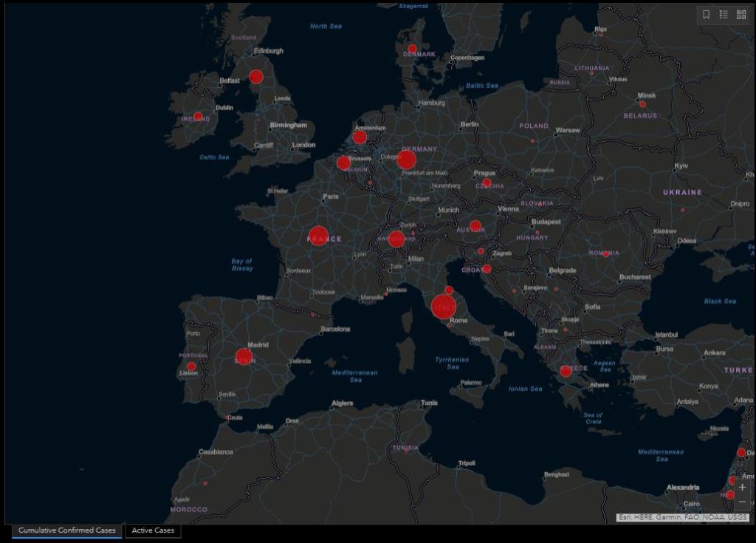Screen dimensions: 756x543
Task: Click the red marker on Greece
Action: point(566,371)
